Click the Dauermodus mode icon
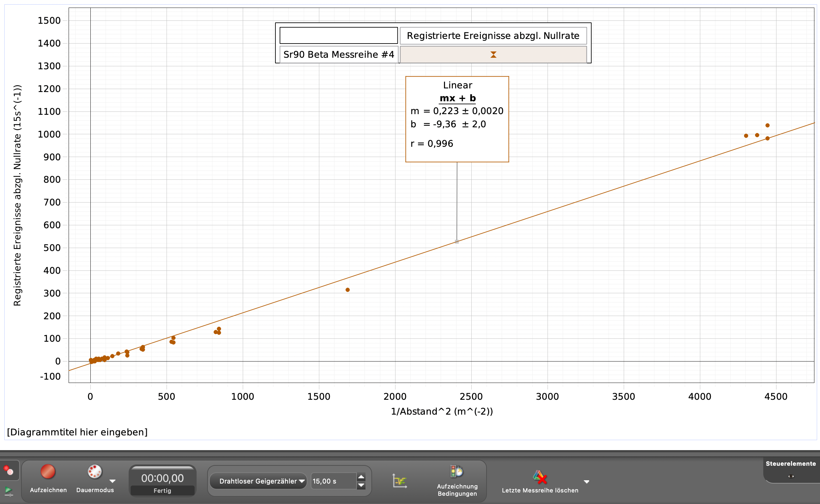This screenshot has height=504, width=820. (x=95, y=472)
